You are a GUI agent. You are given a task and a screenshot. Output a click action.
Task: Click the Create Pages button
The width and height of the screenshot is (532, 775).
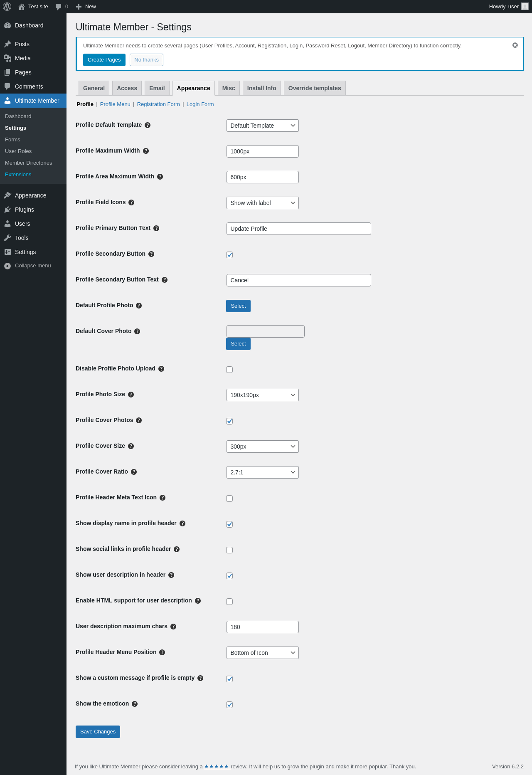click(x=104, y=60)
